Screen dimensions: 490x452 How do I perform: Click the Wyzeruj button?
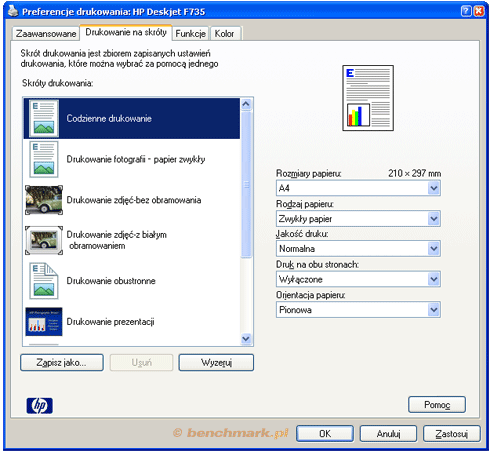pyautogui.click(x=216, y=362)
